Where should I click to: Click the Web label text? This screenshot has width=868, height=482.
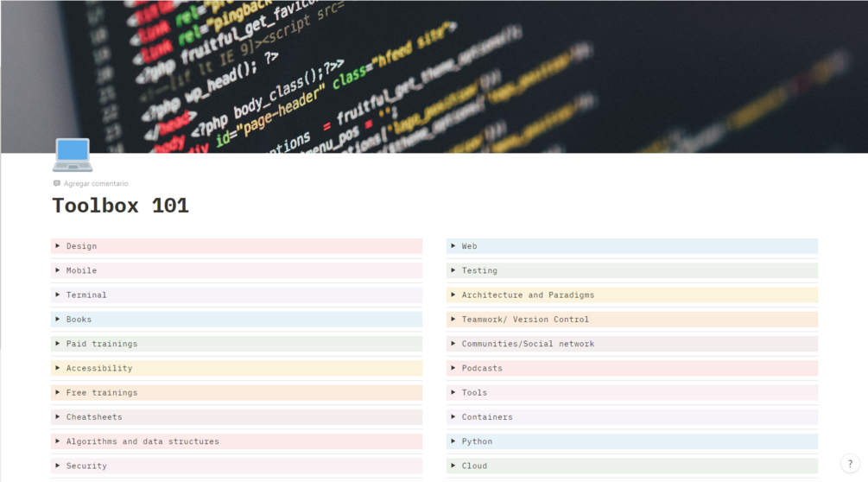coord(470,246)
